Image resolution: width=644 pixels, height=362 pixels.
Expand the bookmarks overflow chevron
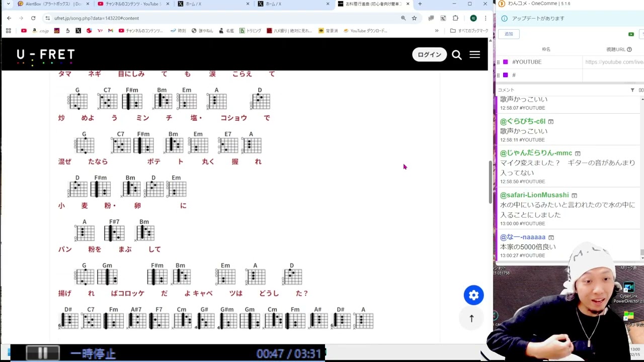click(x=437, y=31)
